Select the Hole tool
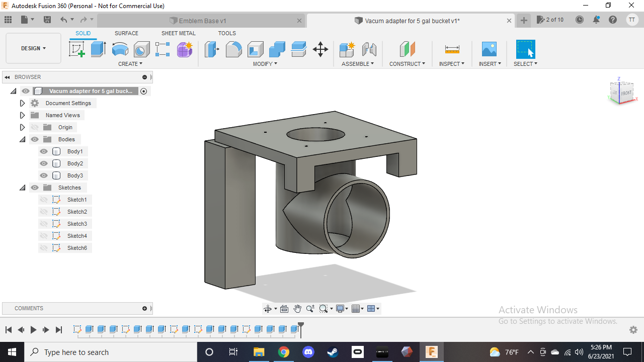This screenshot has width=644, height=362. point(141,49)
